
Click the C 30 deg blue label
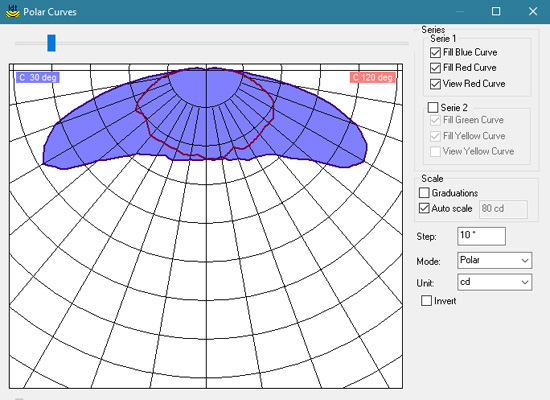(x=38, y=77)
